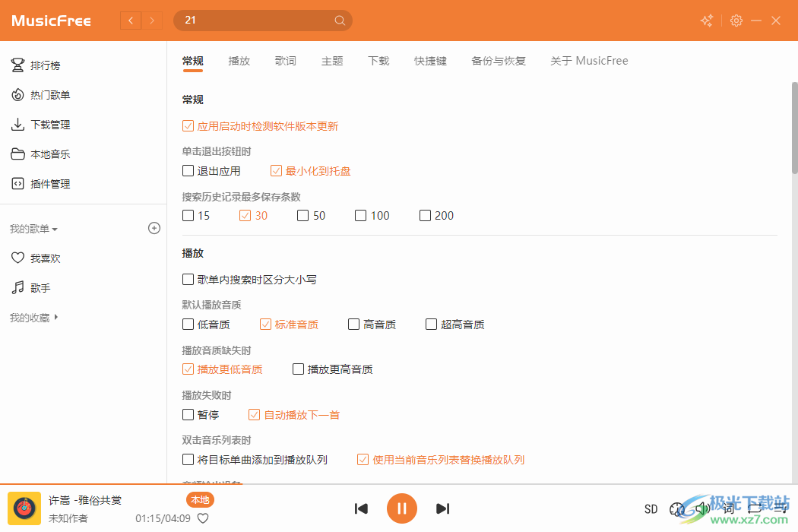Expand the 我的收藏 section
The width and height of the screenshot is (798, 532).
(33, 317)
